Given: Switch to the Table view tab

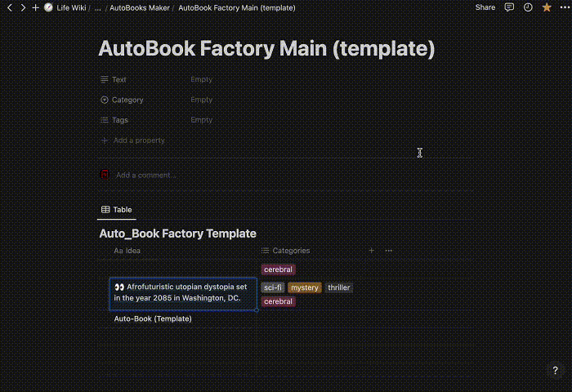Looking at the screenshot, I should [116, 210].
